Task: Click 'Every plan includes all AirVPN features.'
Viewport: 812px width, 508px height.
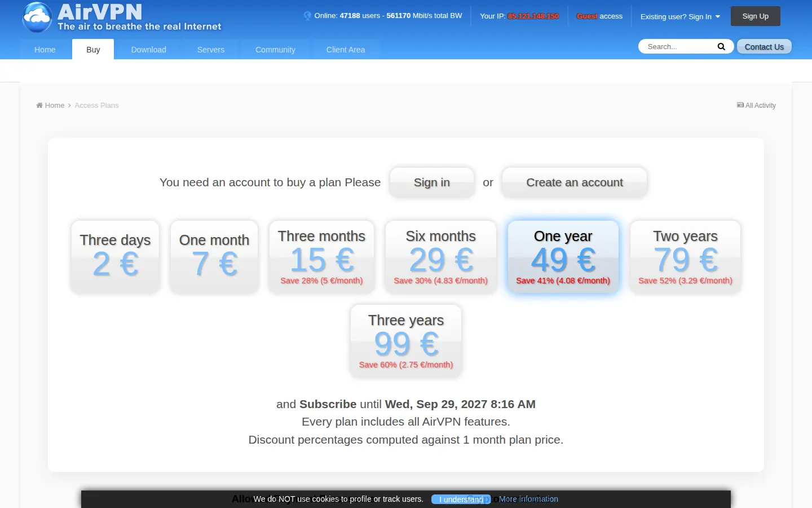Action: click(406, 422)
